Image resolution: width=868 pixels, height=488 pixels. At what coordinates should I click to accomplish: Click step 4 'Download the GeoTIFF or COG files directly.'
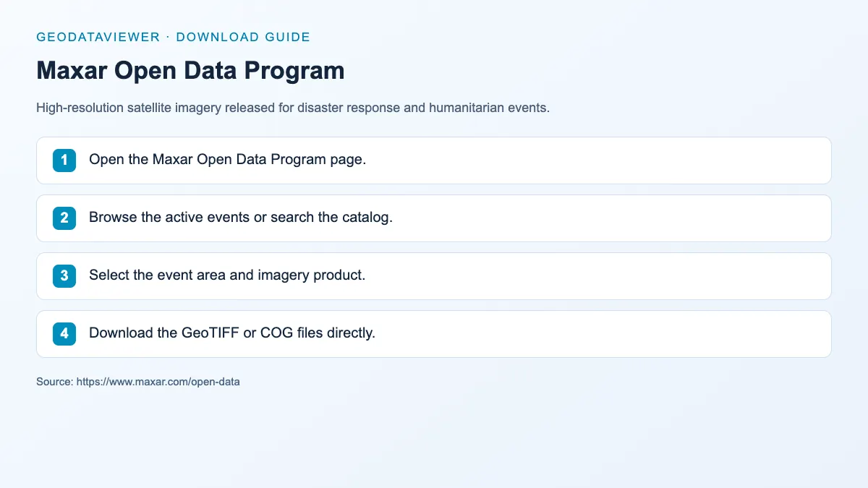[434, 334]
